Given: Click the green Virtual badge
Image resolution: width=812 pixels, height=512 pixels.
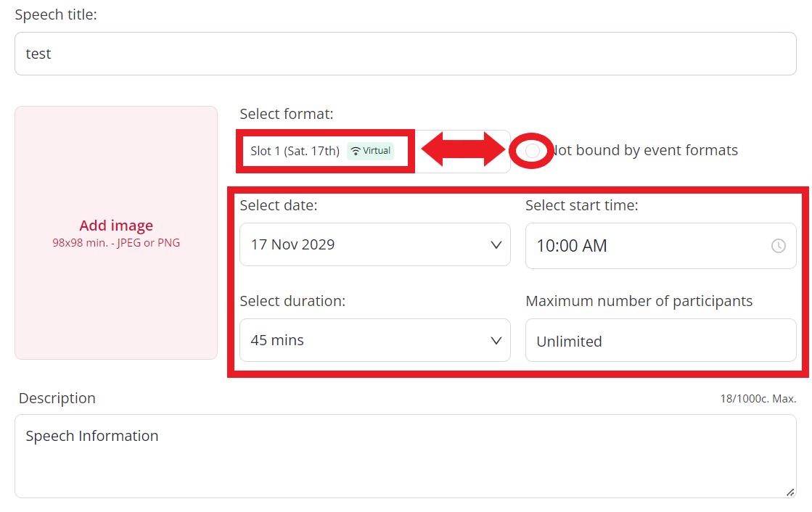Looking at the screenshot, I should 370,151.
